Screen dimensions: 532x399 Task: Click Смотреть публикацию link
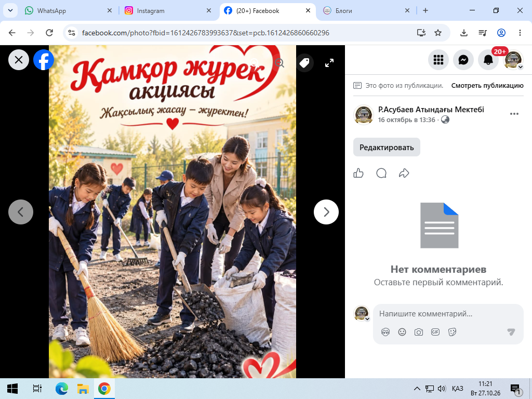(487, 86)
